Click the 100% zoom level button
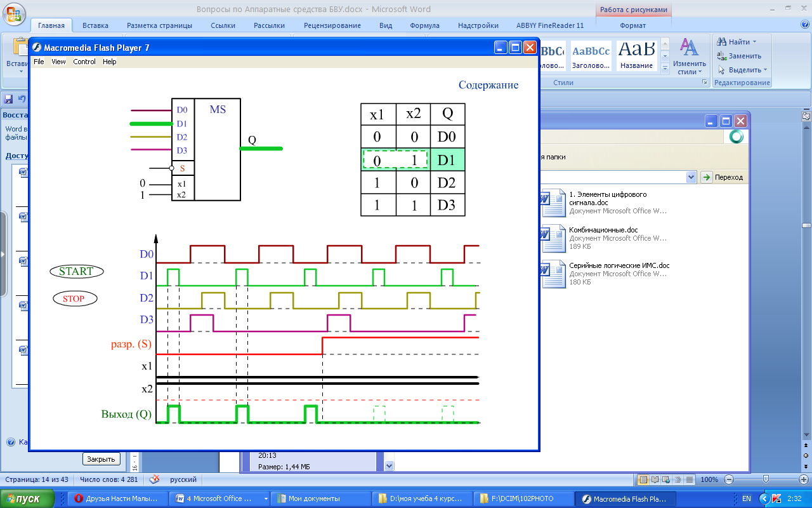812x508 pixels. click(709, 479)
